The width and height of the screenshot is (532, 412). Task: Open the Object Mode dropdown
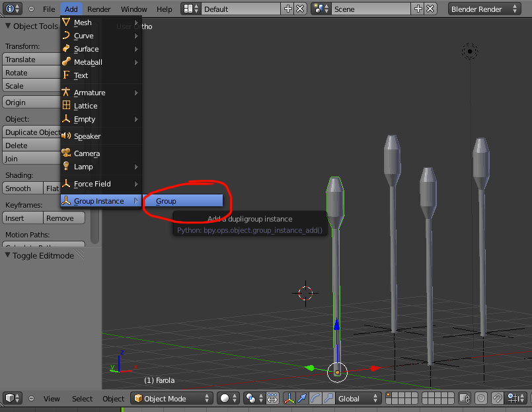(x=172, y=398)
